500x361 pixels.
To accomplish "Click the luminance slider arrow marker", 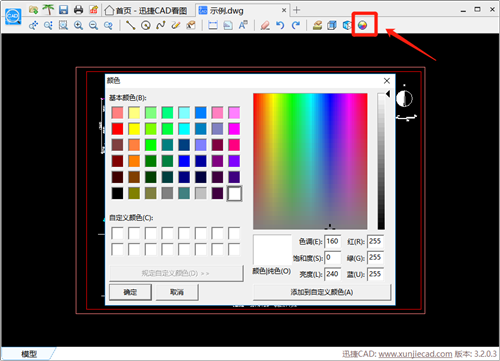I will coord(388,94).
